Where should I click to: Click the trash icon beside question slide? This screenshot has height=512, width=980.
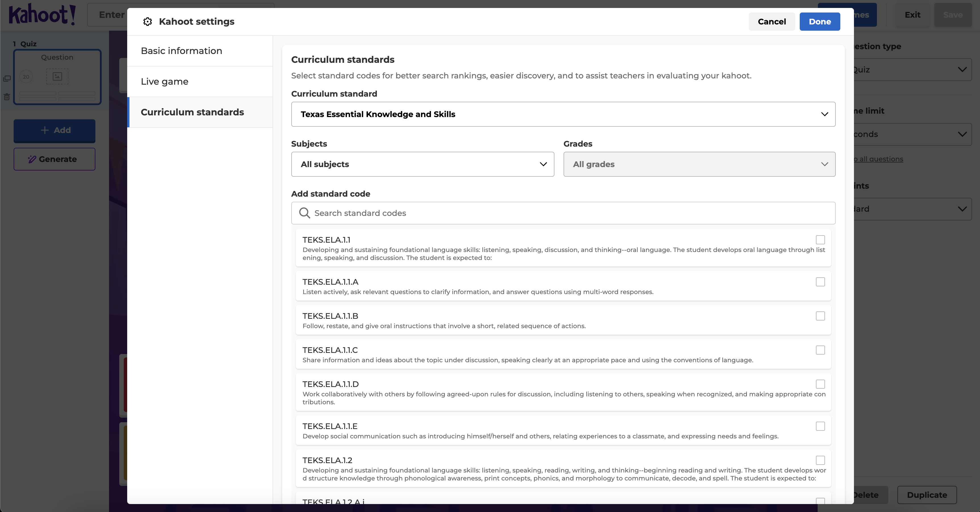click(x=7, y=97)
